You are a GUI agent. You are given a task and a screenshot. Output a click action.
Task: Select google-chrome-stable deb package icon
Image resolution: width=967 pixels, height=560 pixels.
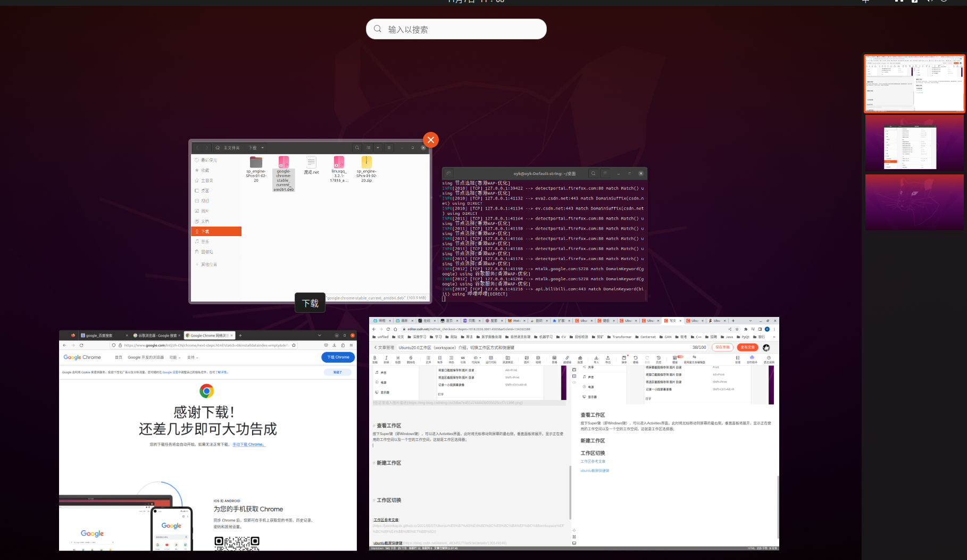pos(284,162)
